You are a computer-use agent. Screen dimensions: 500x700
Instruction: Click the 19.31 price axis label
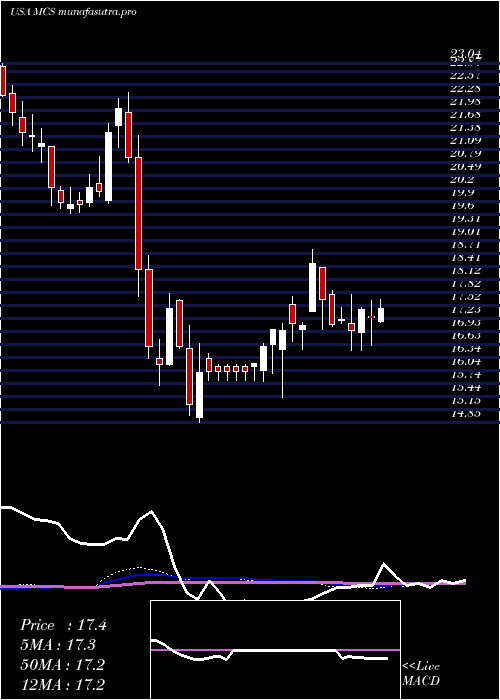(466, 219)
